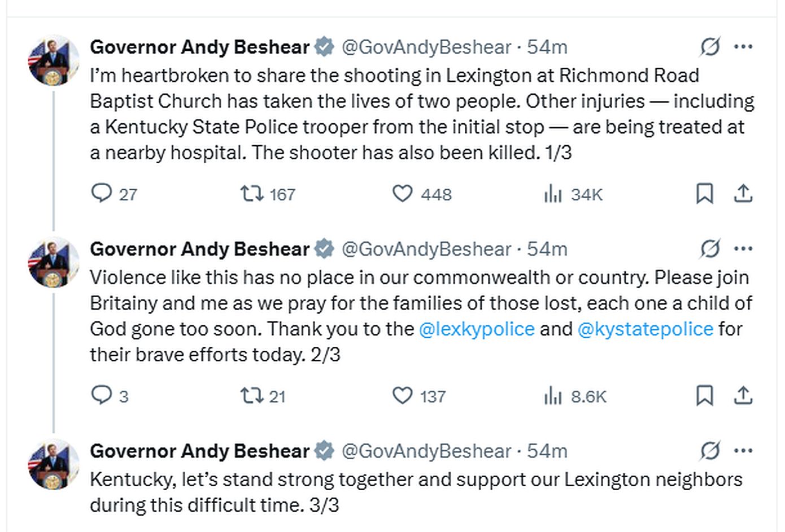Screen dimensions: 785x532
Task: Open more options menu on third tweet
Action: pos(743,451)
